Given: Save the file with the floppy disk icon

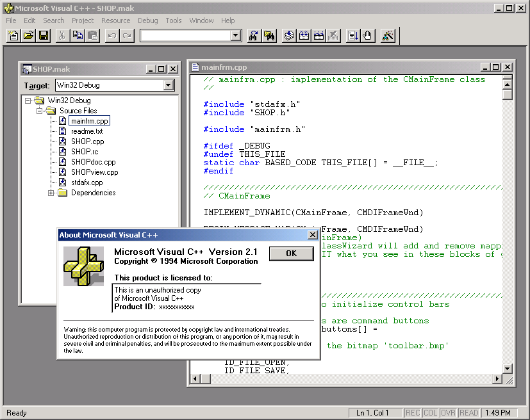Looking at the screenshot, I should coord(44,35).
